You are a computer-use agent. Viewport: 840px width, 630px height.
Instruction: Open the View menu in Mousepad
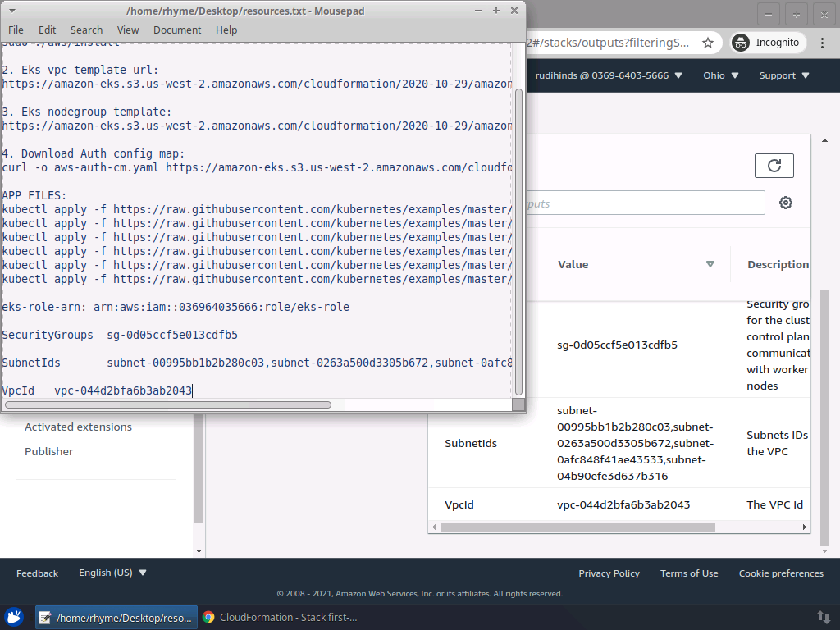click(128, 30)
